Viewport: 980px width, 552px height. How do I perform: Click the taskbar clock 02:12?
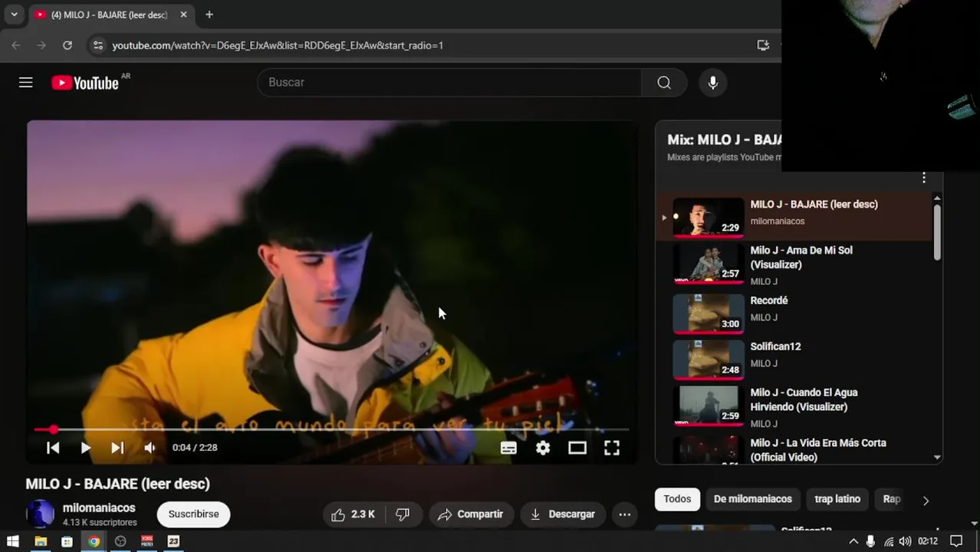928,541
